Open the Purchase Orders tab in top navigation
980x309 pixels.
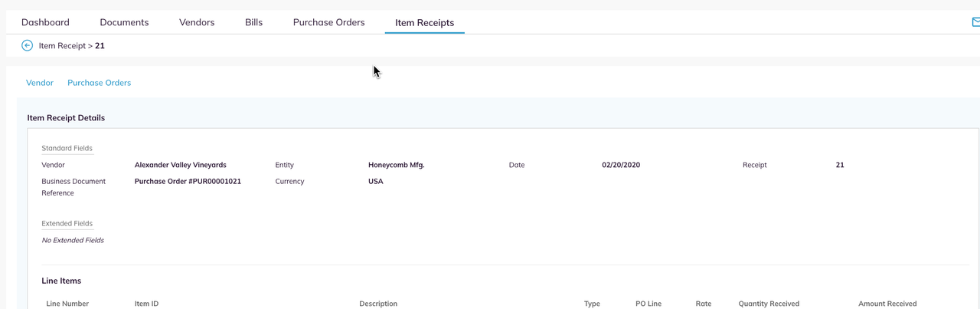click(x=328, y=22)
